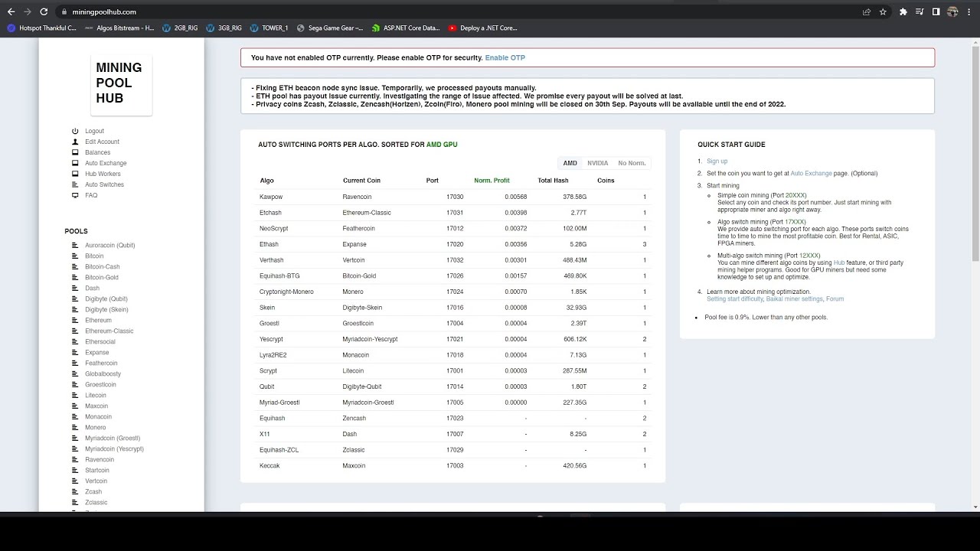Click the address bar URL field
The height and width of the screenshot is (551, 980).
tap(459, 11)
